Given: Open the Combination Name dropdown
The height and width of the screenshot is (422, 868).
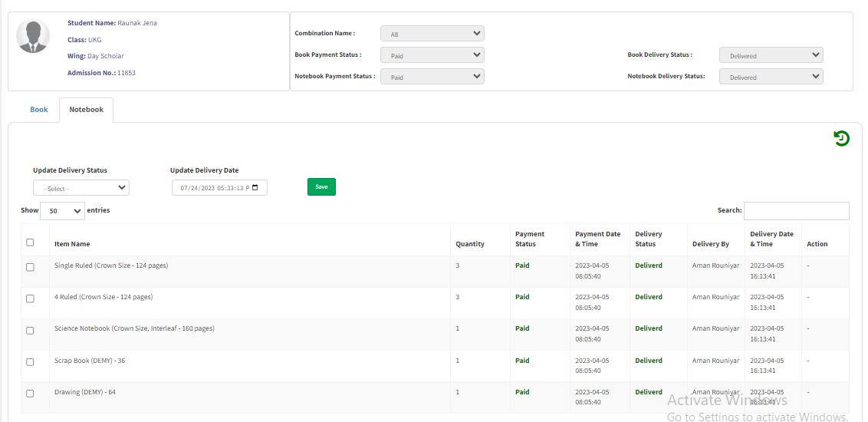Looking at the screenshot, I should point(432,34).
